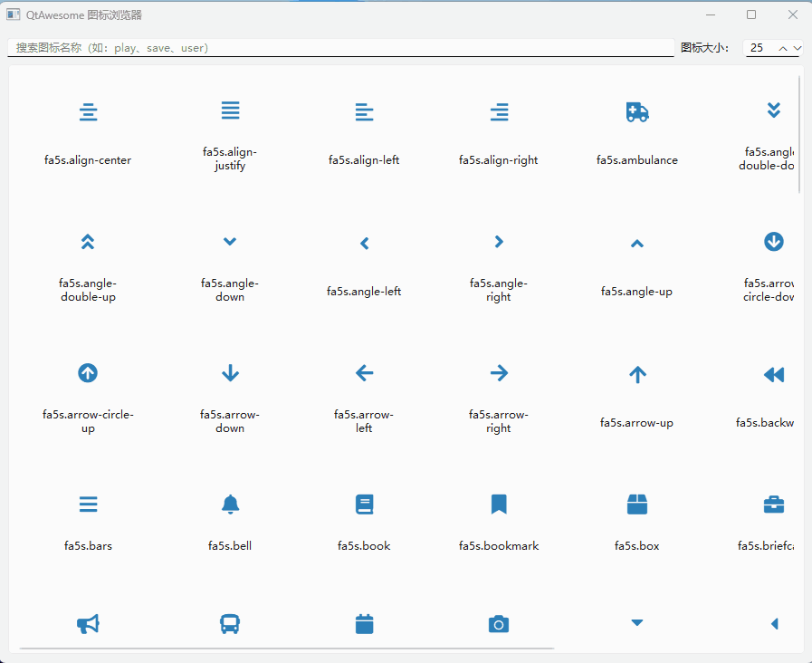Click the QtAwesome app icon in title bar
This screenshot has width=812, height=663.
(14, 14)
